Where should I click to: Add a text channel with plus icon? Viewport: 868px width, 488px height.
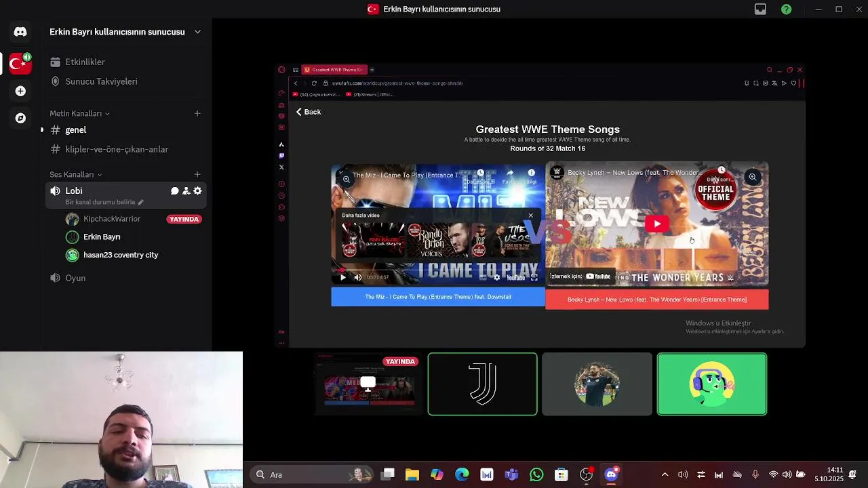point(197,113)
